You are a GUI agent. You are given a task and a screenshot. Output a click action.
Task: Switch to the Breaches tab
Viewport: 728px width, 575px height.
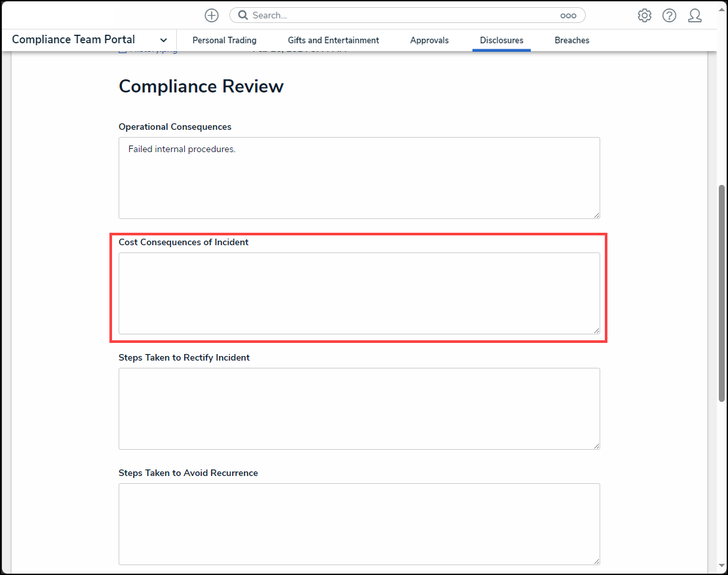571,40
